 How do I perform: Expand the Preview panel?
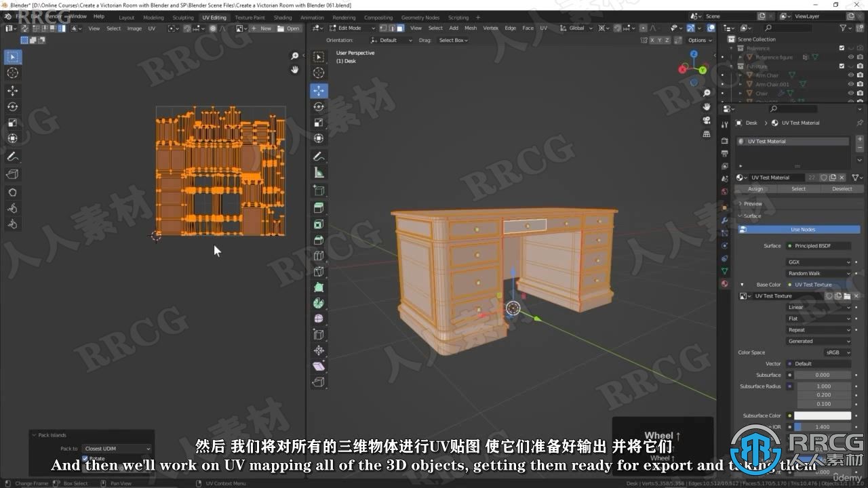[x=753, y=203]
